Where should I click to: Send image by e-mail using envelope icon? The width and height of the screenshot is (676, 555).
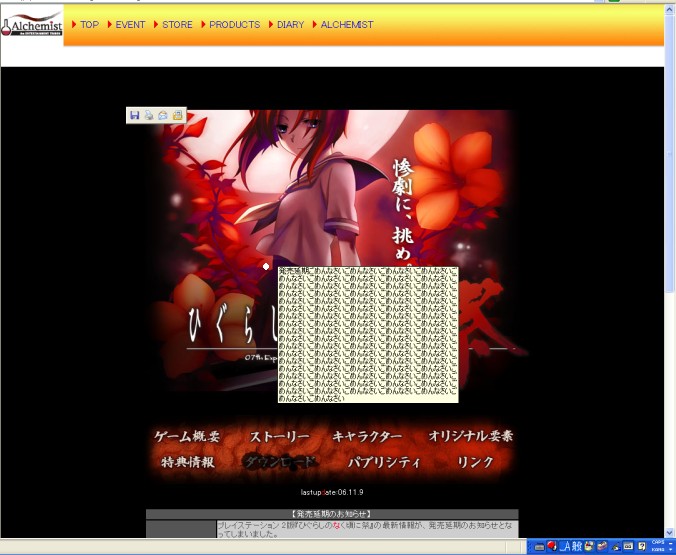tap(163, 115)
